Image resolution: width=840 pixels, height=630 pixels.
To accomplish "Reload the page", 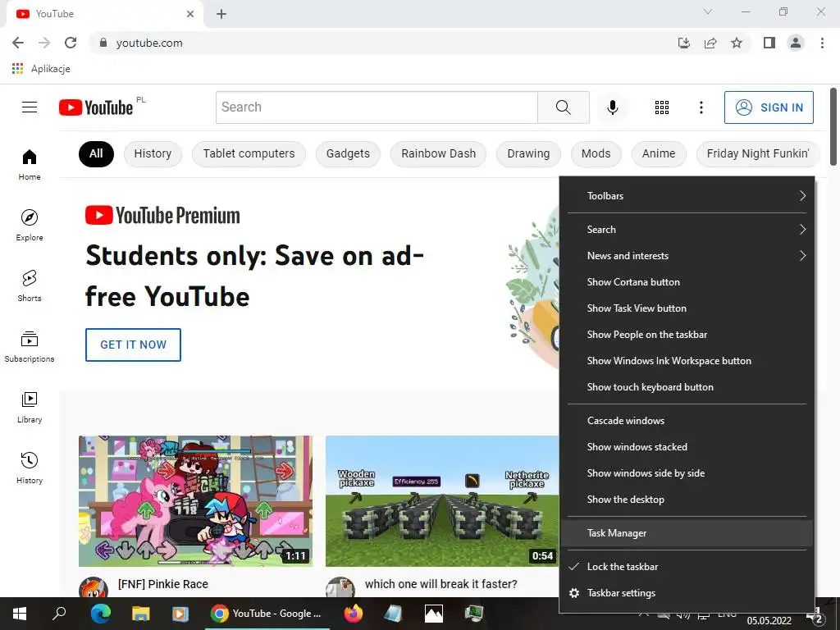I will [71, 43].
